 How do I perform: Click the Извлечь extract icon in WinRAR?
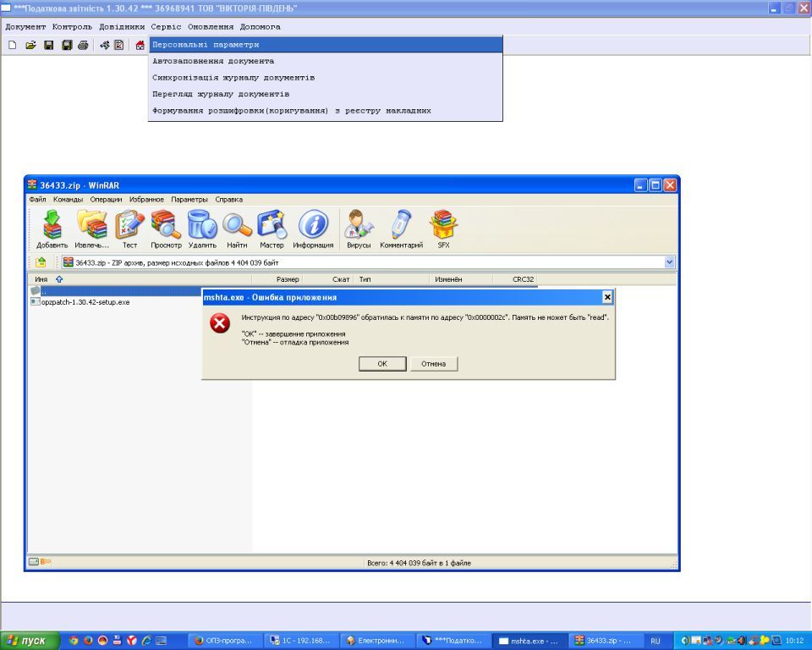[91, 229]
